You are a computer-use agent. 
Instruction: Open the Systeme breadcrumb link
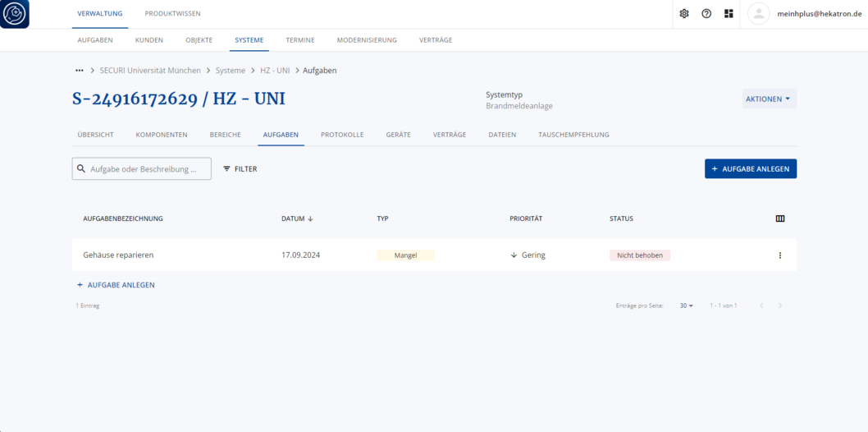coord(231,71)
